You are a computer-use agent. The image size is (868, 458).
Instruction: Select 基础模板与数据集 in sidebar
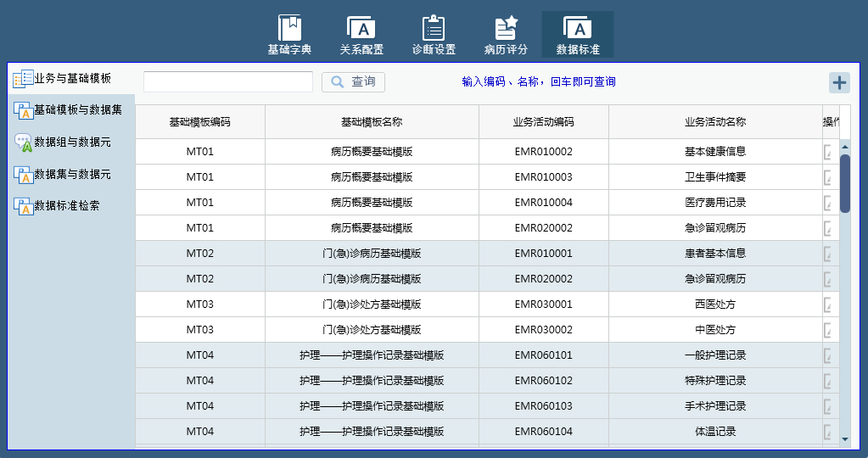71,110
